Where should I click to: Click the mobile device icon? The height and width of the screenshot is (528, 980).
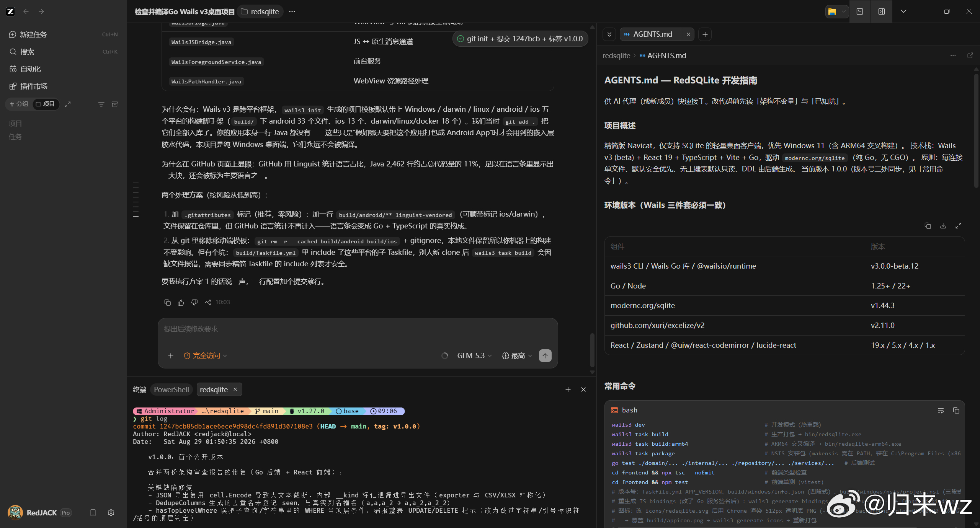[x=93, y=513]
